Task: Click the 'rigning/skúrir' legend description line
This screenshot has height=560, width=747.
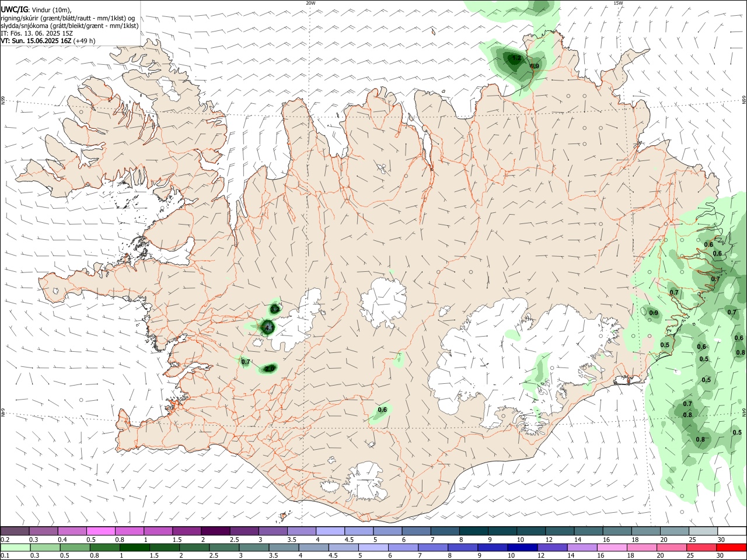Action: [x=68, y=18]
